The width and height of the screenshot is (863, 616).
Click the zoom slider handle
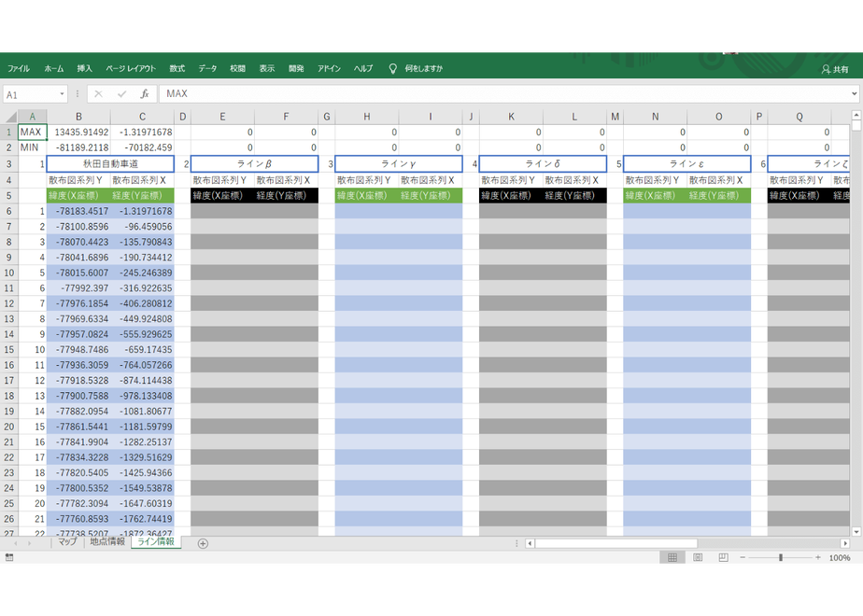click(x=781, y=558)
